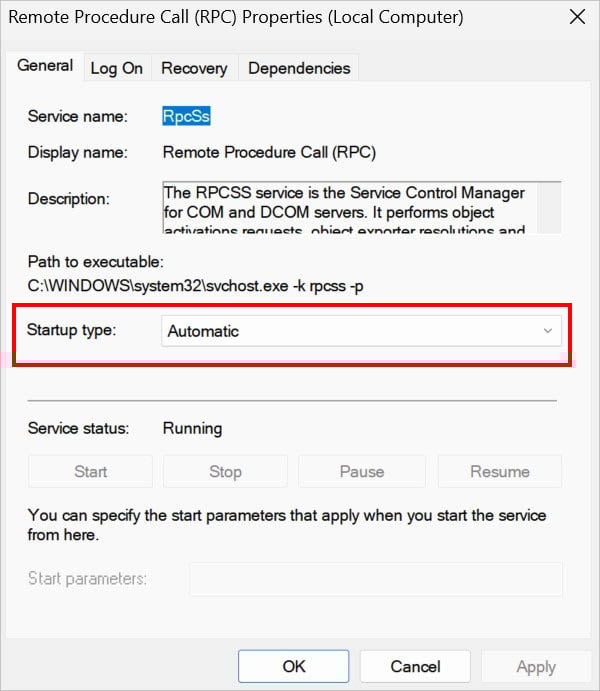Open the Log On tab
This screenshot has height=691, width=600.
tap(117, 68)
